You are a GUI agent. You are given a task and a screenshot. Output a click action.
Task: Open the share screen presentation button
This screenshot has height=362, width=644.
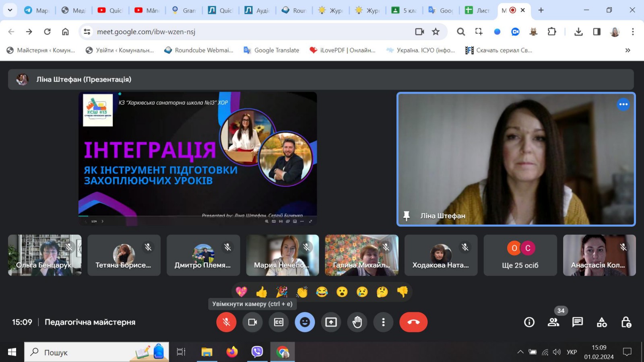pos(331,322)
